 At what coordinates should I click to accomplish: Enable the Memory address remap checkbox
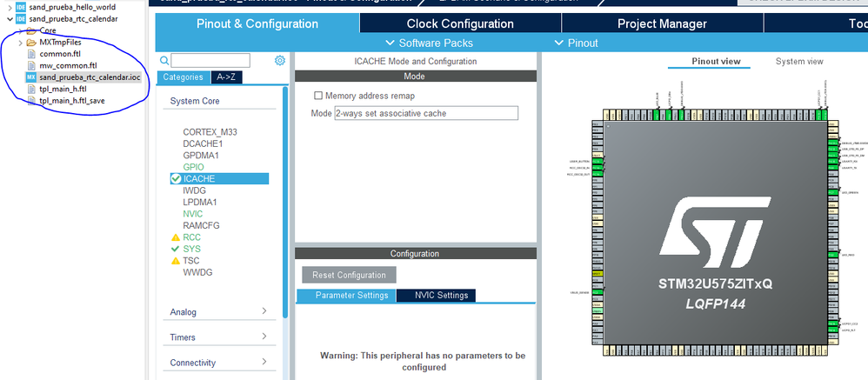point(318,96)
